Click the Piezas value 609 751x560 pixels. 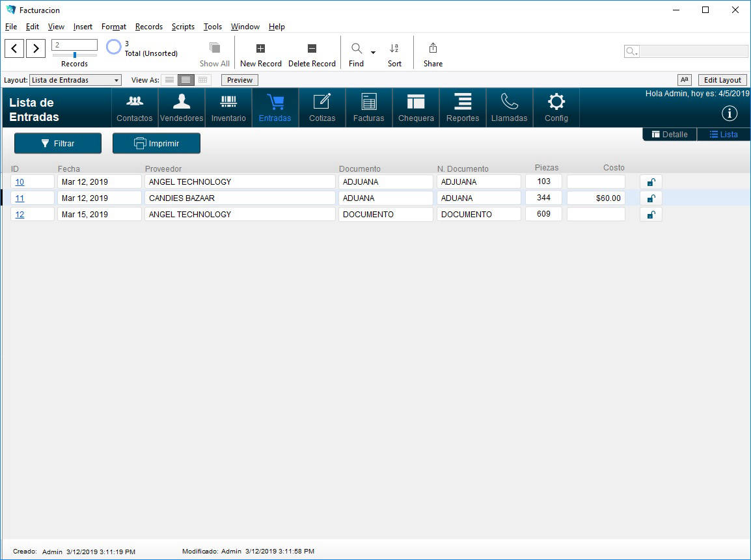click(x=543, y=214)
